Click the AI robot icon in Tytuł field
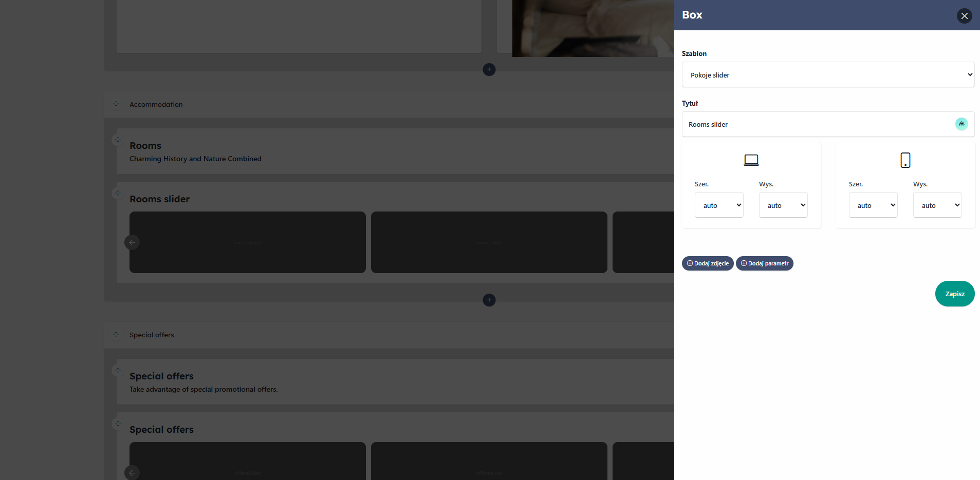This screenshot has height=480, width=980. tap(961, 124)
